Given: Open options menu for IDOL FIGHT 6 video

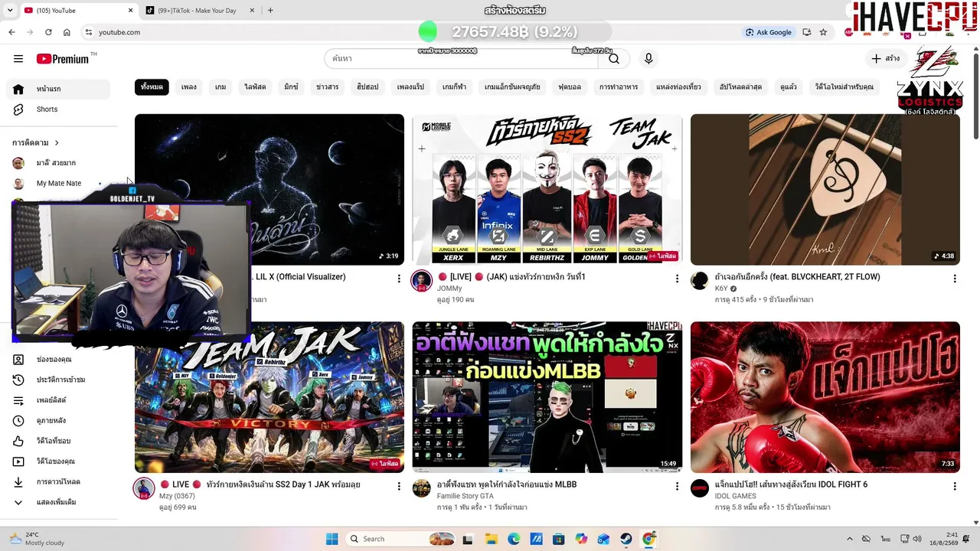Looking at the screenshot, I should 955,486.
